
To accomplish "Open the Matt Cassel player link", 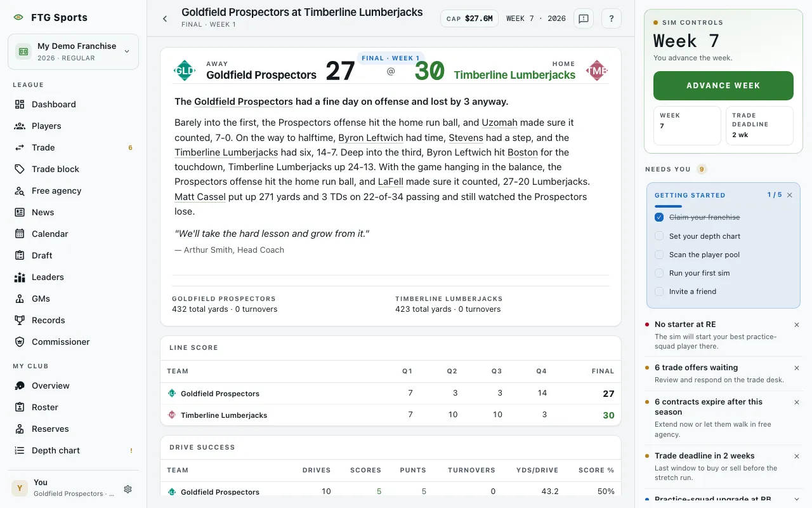I will pos(200,197).
